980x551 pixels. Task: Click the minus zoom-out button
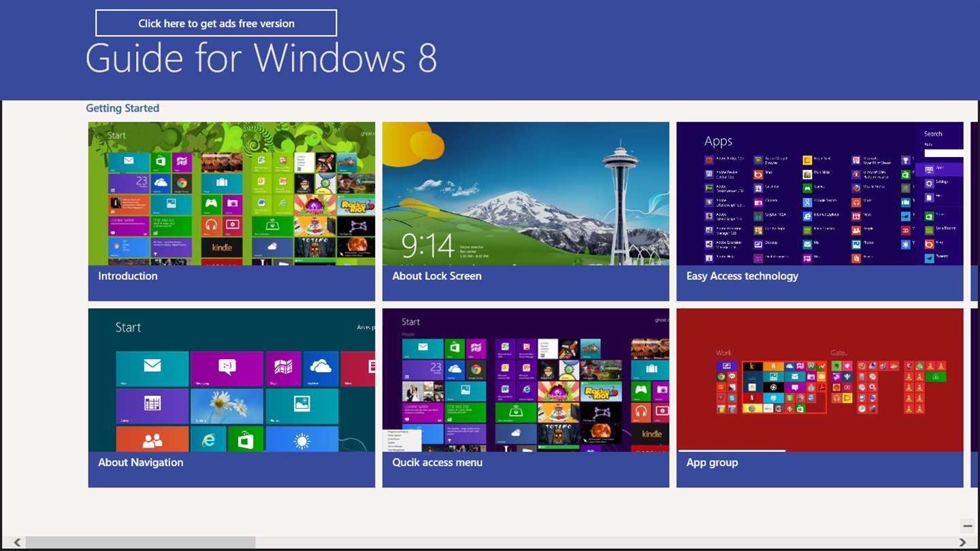tap(967, 526)
